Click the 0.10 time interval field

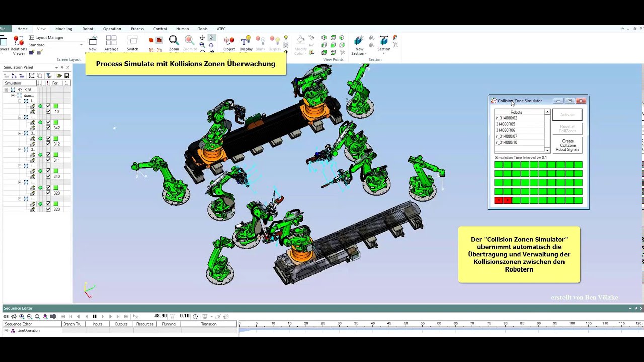tap(185, 316)
